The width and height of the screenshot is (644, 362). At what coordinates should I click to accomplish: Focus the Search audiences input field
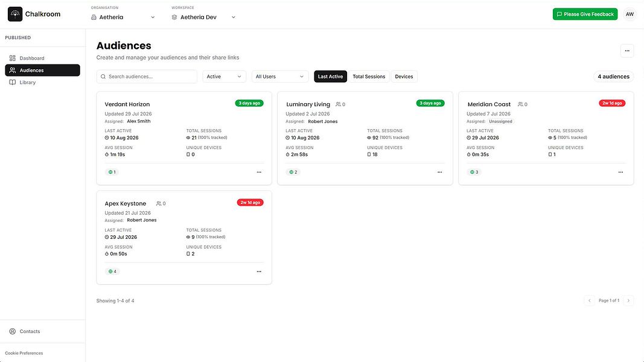(147, 77)
